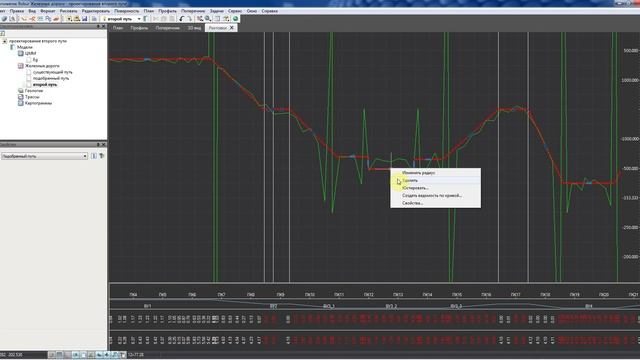The width and height of the screenshot is (640, 360).
Task: Open the Профиль menu in menu bar
Action: pos(167,11)
